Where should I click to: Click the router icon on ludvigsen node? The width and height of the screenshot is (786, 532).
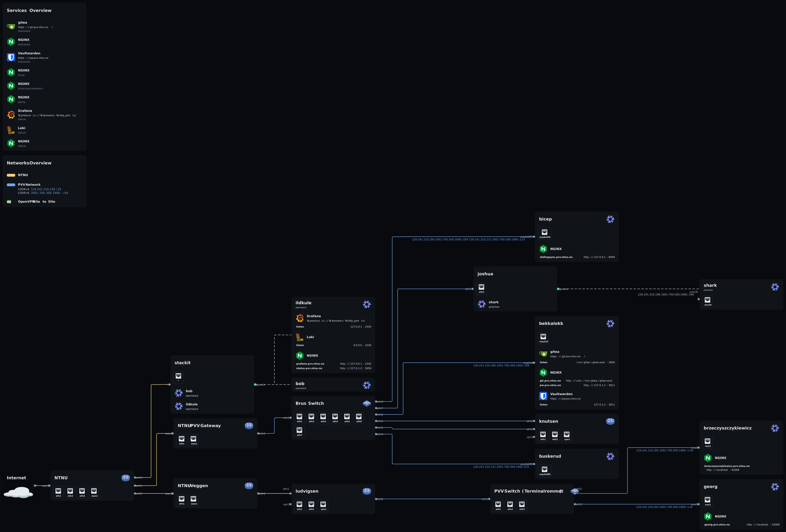pos(367,491)
